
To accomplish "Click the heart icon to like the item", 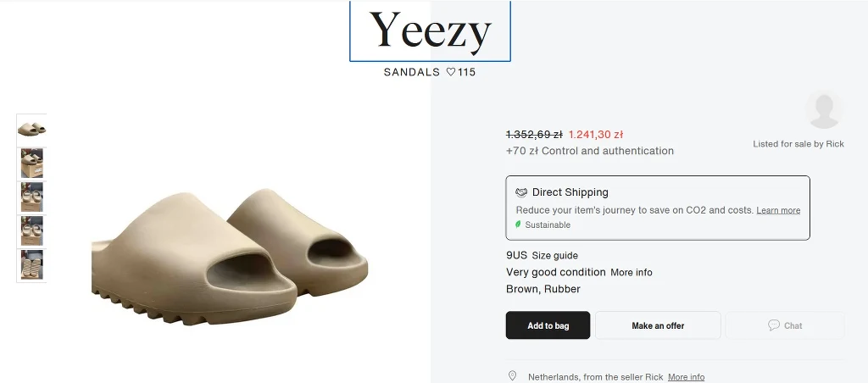I will [x=451, y=72].
